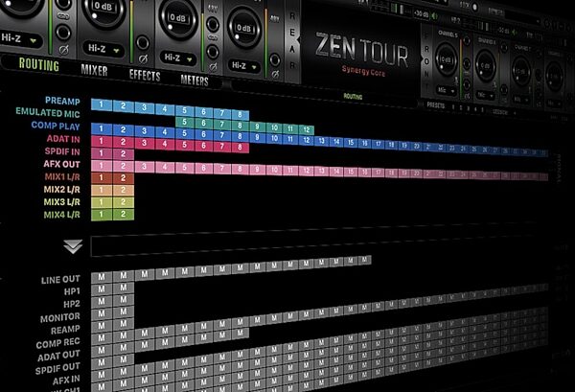Image resolution: width=575 pixels, height=392 pixels.
Task: Toggle the REAR panel view strip
Action: click(292, 41)
